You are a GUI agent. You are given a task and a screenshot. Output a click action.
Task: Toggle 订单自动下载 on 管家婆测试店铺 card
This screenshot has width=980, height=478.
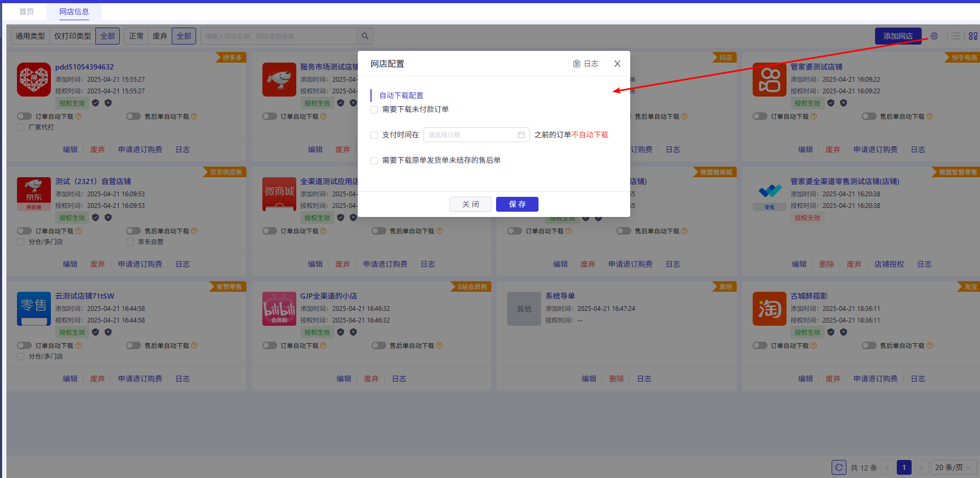click(760, 116)
